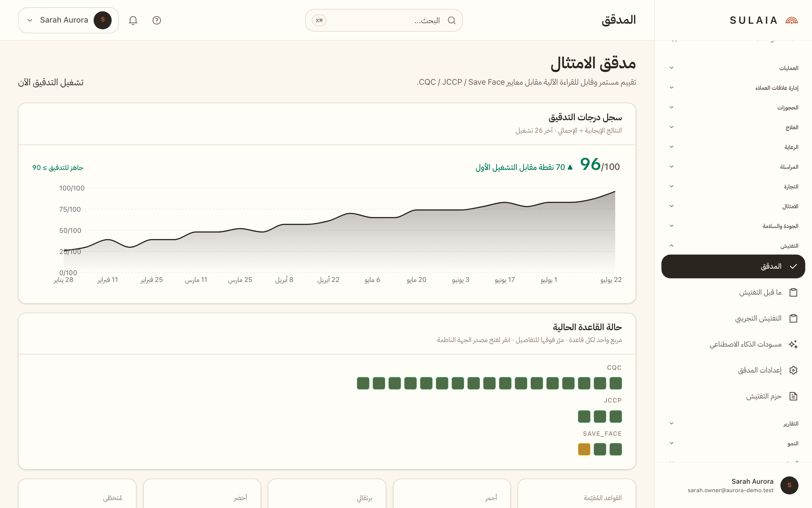Select the المدقق menu item
812x508 pixels.
(733, 266)
